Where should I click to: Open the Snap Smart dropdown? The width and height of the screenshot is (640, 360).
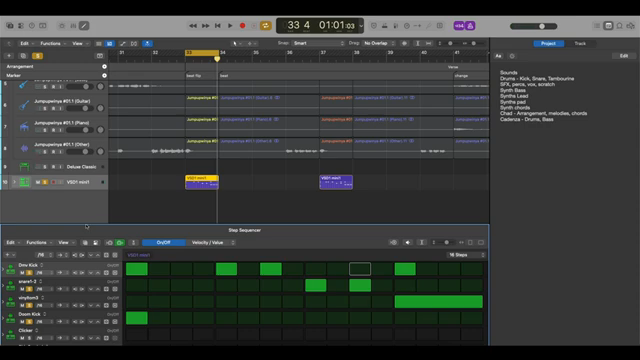coord(318,43)
